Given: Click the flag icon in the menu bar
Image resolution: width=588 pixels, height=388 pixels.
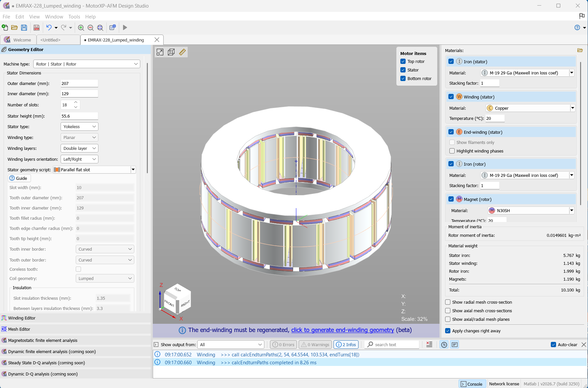Looking at the screenshot, I should click(x=582, y=16).
